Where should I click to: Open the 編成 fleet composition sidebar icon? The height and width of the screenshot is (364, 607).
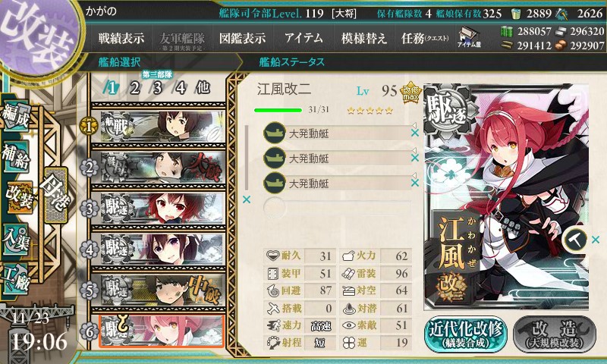point(16,118)
